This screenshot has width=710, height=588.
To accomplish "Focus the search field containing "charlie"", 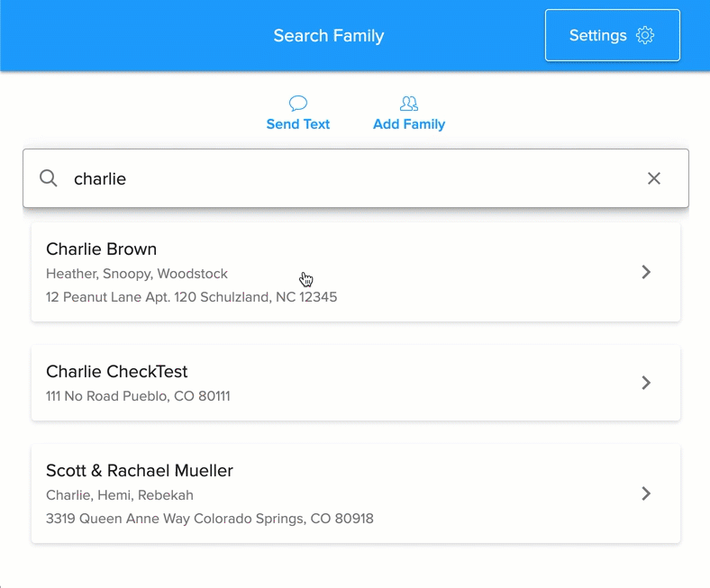I will tap(351, 178).
